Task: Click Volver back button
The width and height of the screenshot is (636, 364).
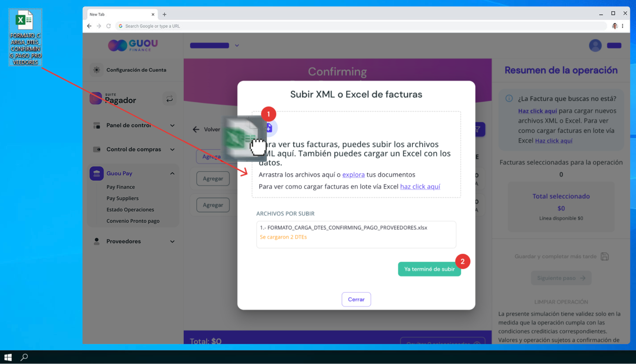Action: [x=206, y=129]
